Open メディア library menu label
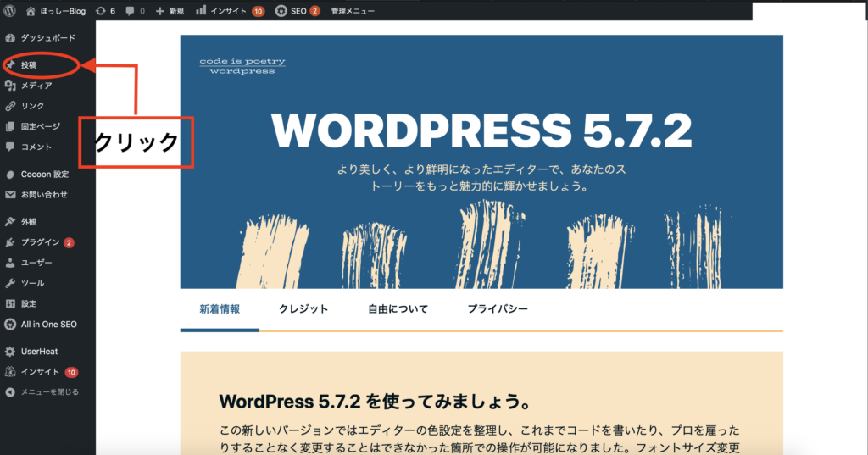 pos(36,86)
